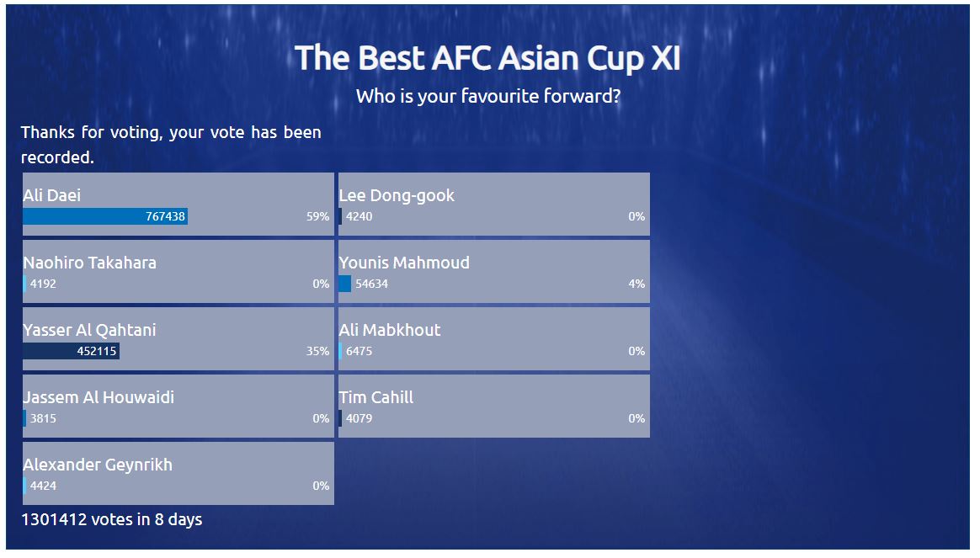Click the 'Thanks for voting' confirmation message

point(171,145)
